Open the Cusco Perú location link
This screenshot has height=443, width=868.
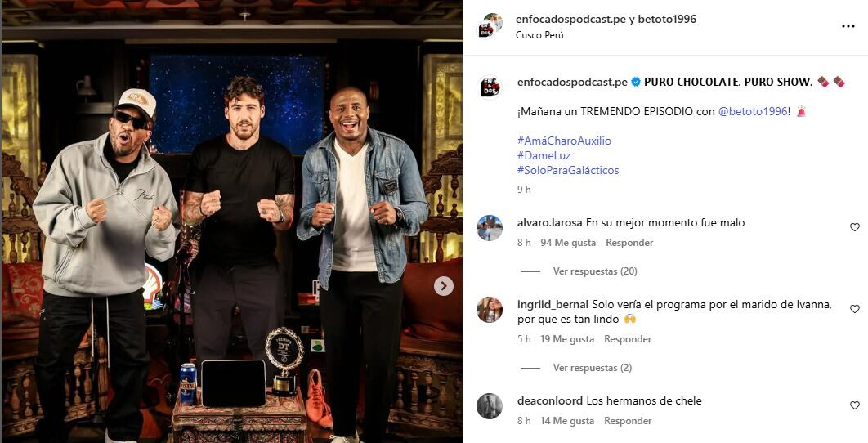point(539,35)
